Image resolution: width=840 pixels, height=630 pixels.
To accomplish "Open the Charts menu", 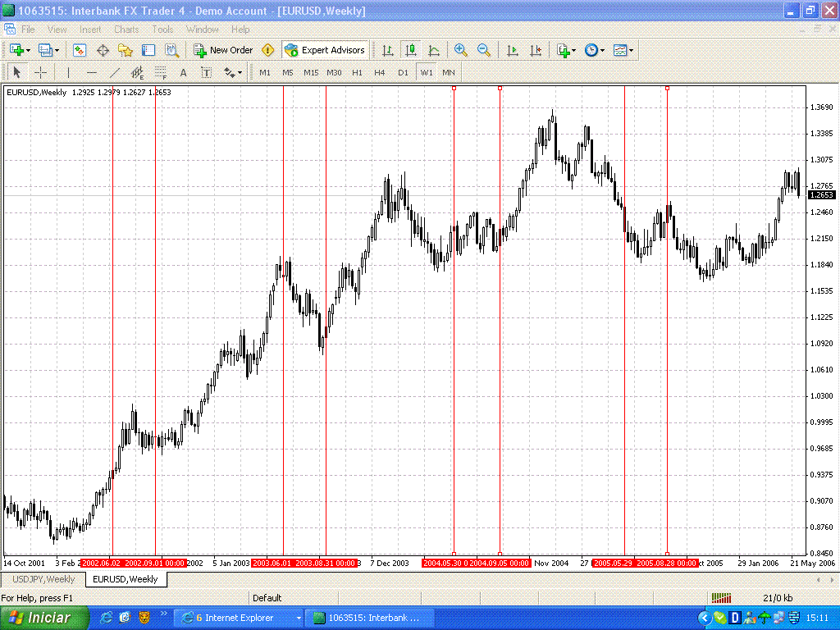I will [x=126, y=30].
